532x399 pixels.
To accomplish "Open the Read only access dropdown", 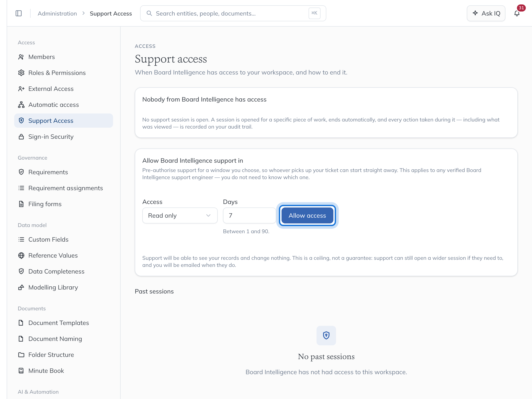I will [180, 215].
